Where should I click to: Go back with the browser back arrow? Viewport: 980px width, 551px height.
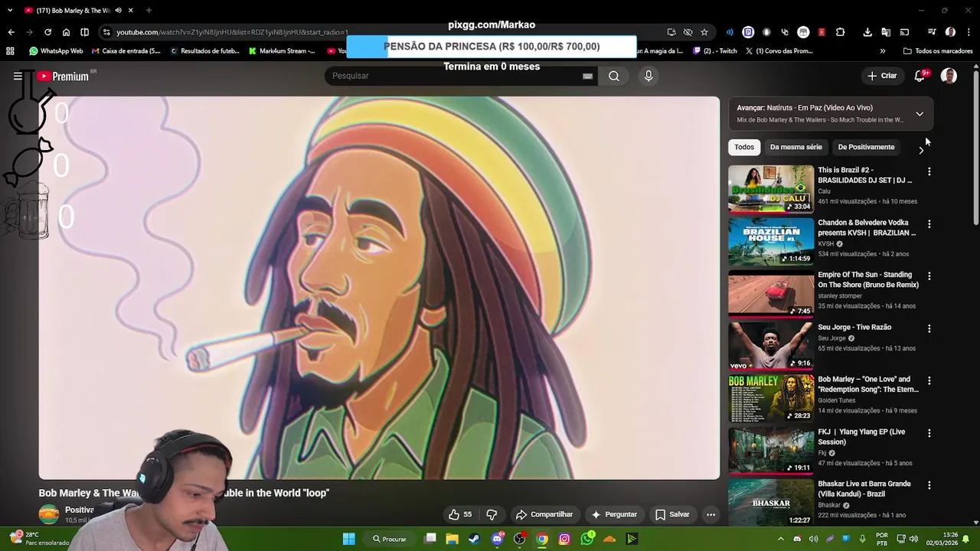coord(11,32)
